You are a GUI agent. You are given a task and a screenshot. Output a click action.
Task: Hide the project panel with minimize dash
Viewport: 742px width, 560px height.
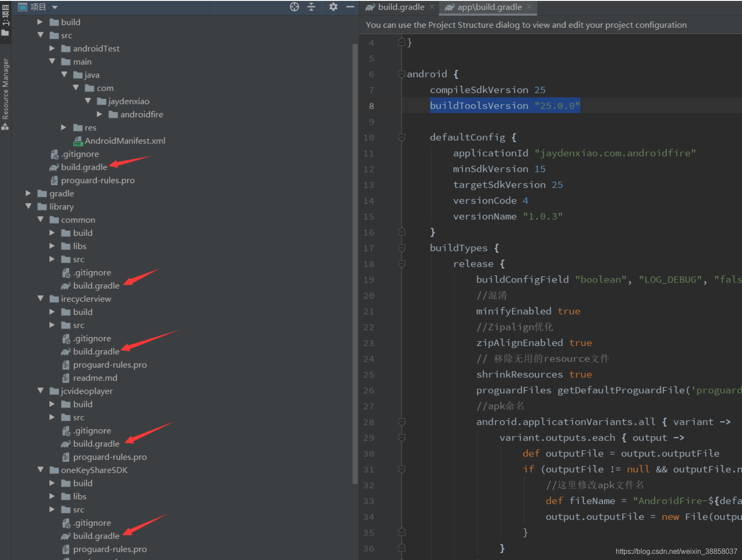point(350,7)
